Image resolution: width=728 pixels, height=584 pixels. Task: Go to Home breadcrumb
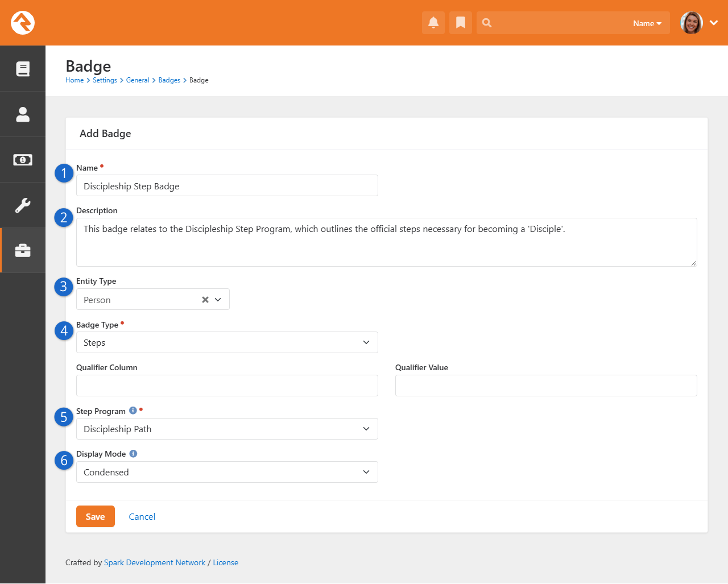click(75, 80)
